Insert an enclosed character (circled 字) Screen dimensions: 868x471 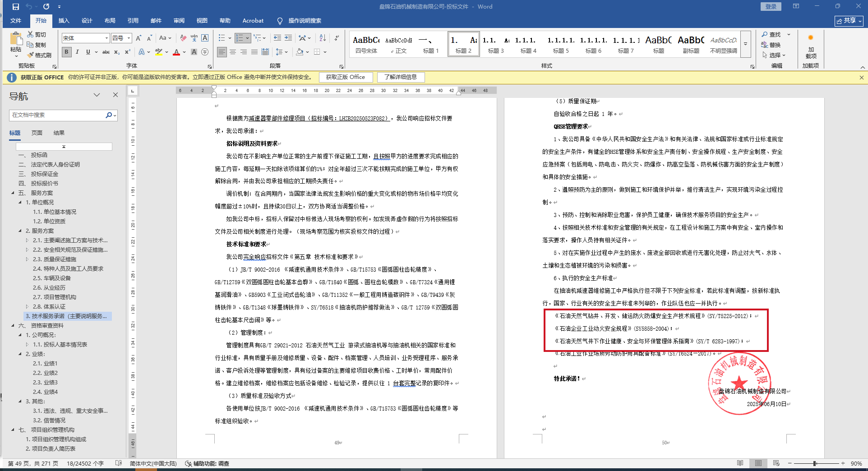(x=205, y=52)
